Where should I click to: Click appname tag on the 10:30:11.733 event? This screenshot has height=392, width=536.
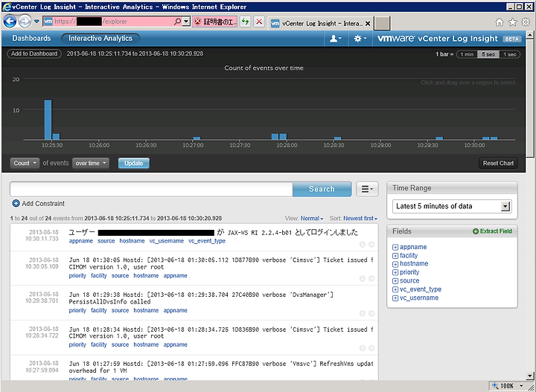tap(81, 241)
